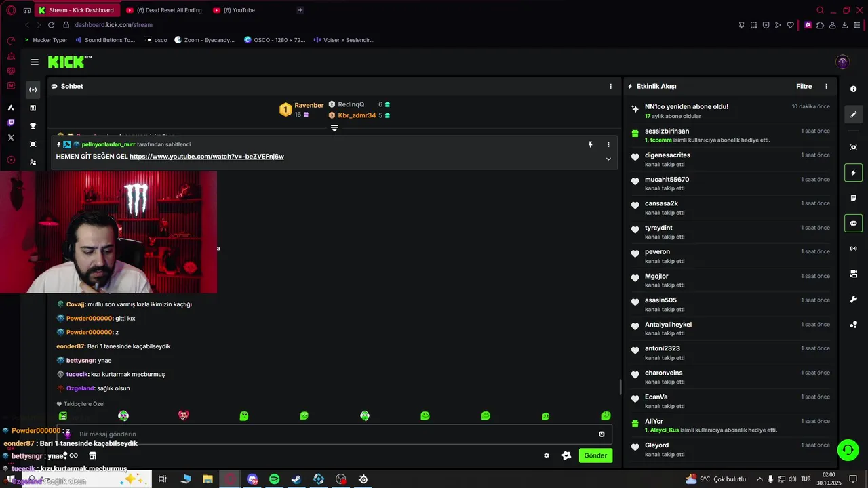Open browser extensions puzzle icon

click(x=820, y=25)
